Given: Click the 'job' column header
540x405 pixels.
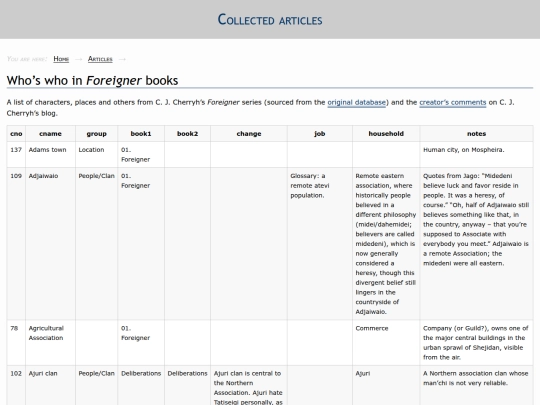Looking at the screenshot, I should (x=320, y=134).
